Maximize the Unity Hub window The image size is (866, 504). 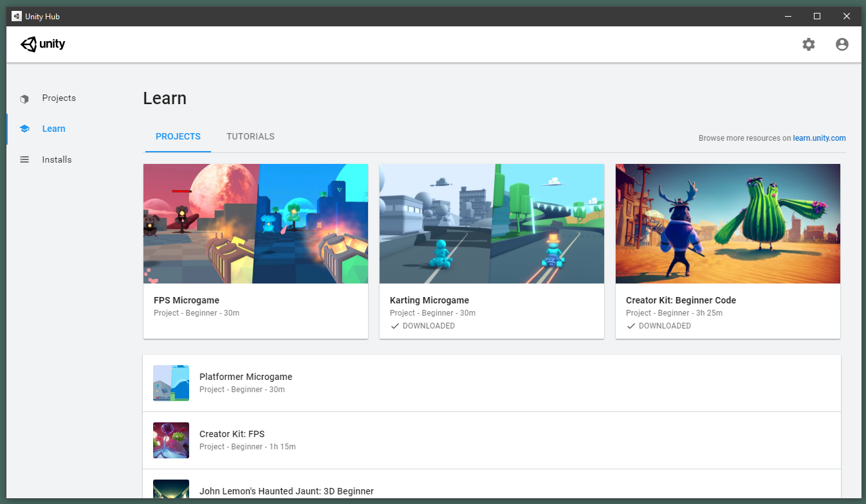click(x=817, y=16)
